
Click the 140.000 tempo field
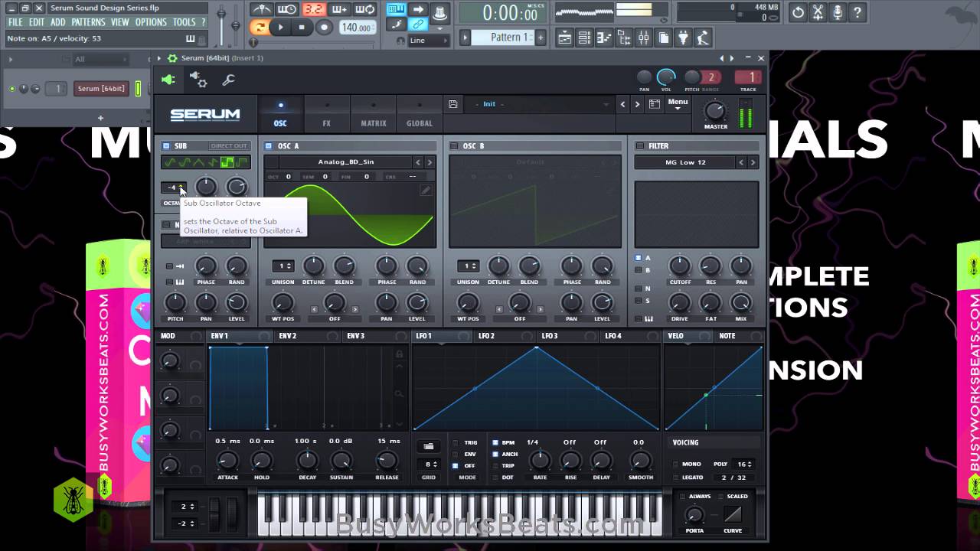click(x=356, y=28)
